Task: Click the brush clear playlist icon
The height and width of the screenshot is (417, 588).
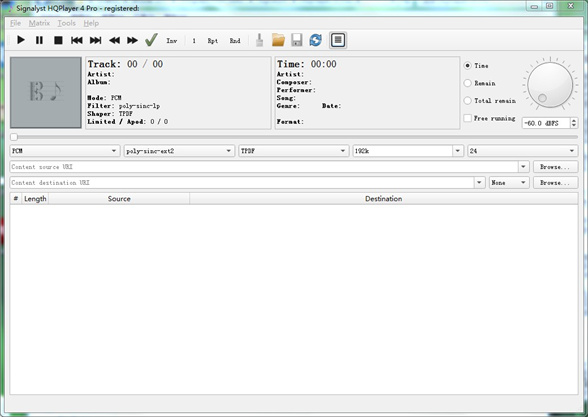Action: tap(260, 40)
